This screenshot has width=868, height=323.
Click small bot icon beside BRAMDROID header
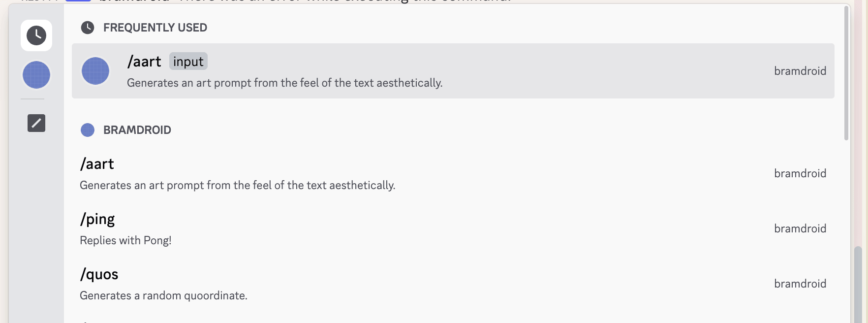pyautogui.click(x=88, y=130)
